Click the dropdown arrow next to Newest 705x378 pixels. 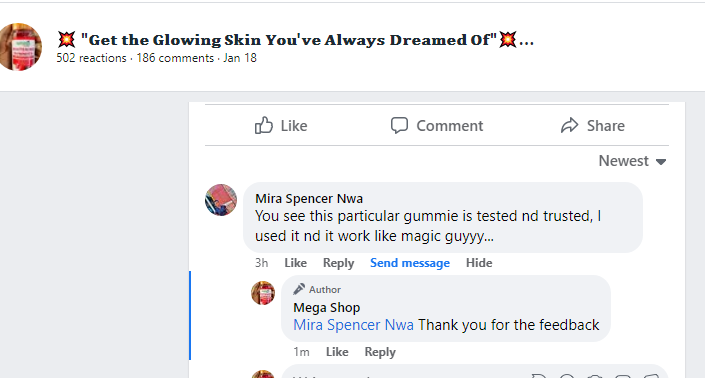(x=660, y=162)
